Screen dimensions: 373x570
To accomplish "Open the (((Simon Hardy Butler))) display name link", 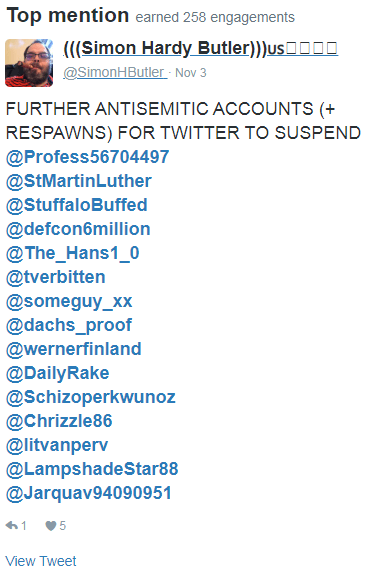I will click(x=201, y=48).
